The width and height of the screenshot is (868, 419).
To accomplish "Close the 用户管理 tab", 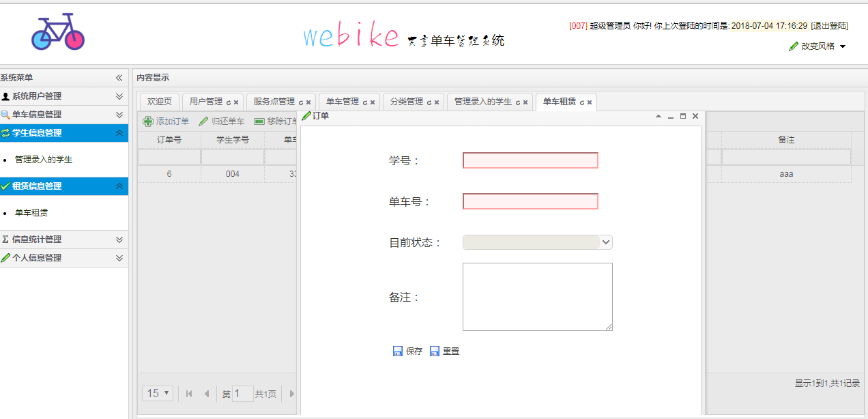I will 236,102.
